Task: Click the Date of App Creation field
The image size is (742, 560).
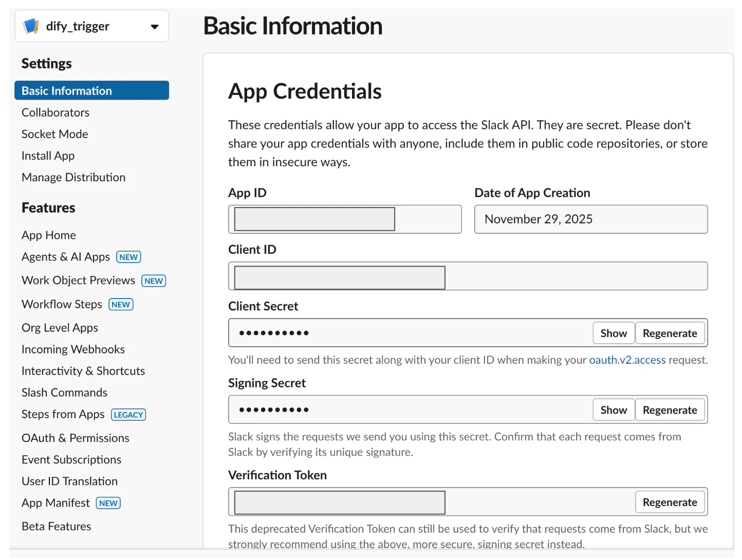Action: 591,219
